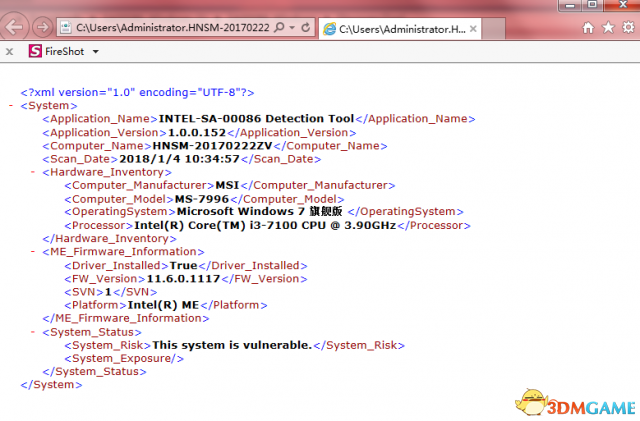Collapse the System_Status node

(x=33, y=331)
